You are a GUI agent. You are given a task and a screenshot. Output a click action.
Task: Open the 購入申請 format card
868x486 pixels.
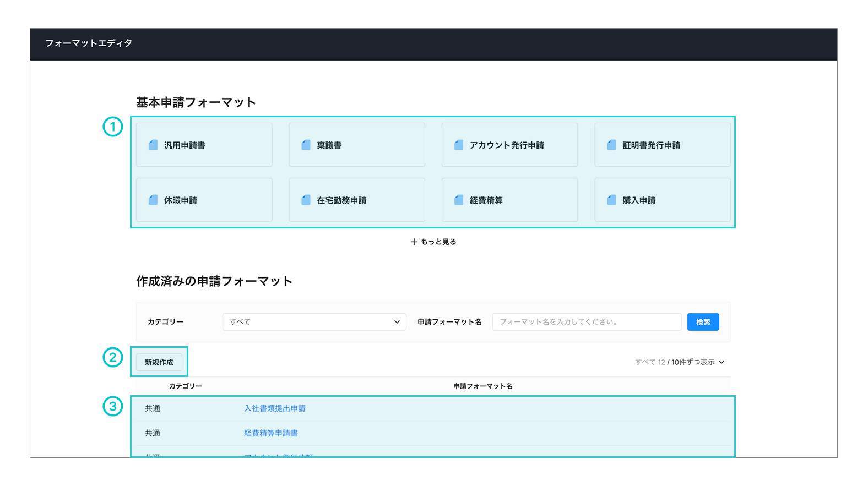[x=663, y=200]
